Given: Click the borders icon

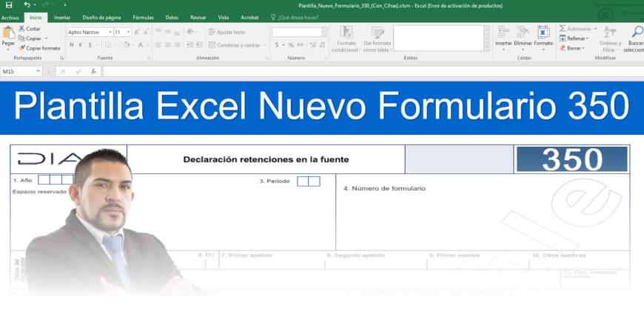Looking at the screenshot, I should tap(107, 44).
